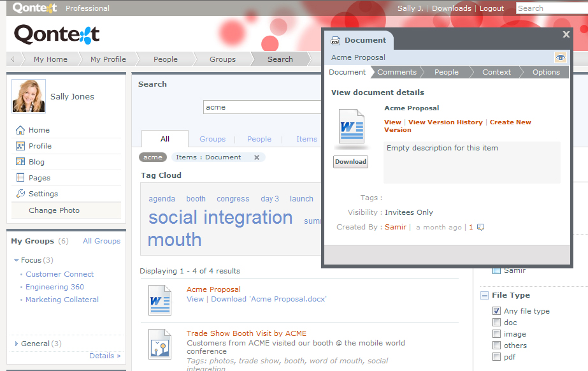Open View Version History link
The width and height of the screenshot is (588, 371).
pos(445,122)
